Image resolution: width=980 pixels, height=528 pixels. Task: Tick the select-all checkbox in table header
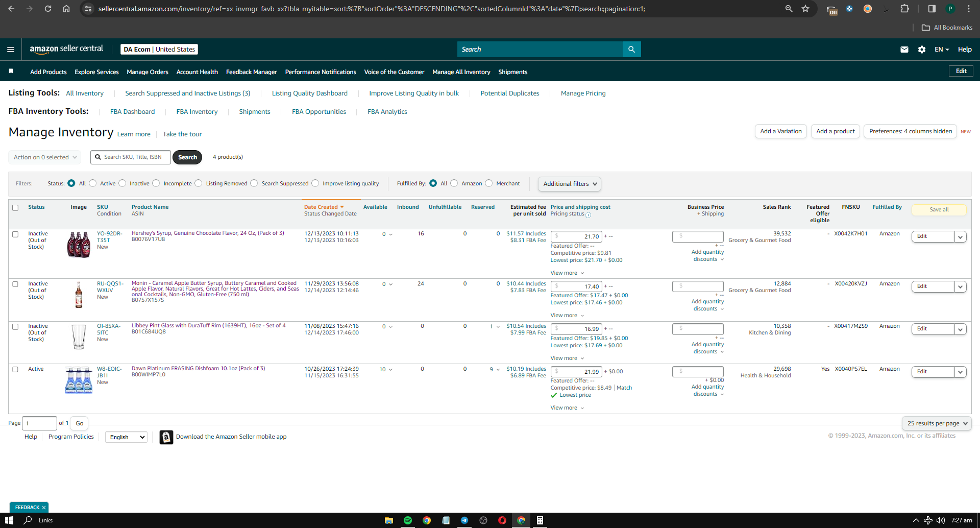(x=15, y=208)
